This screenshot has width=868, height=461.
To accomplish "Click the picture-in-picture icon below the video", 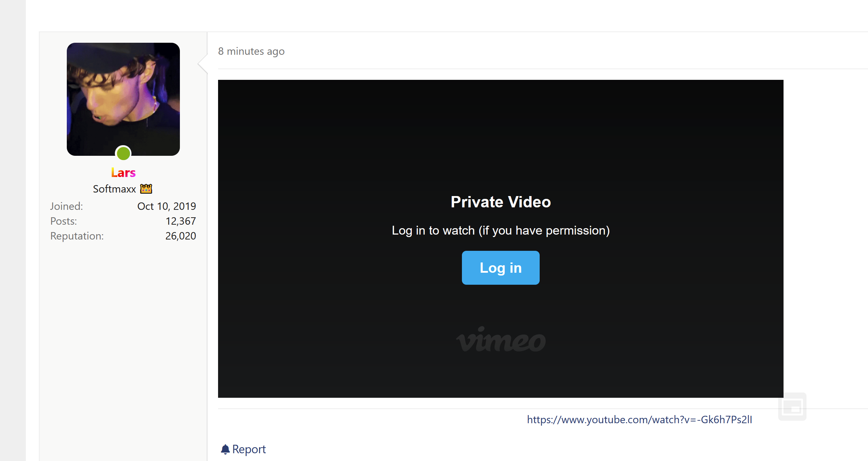I will pos(792,407).
